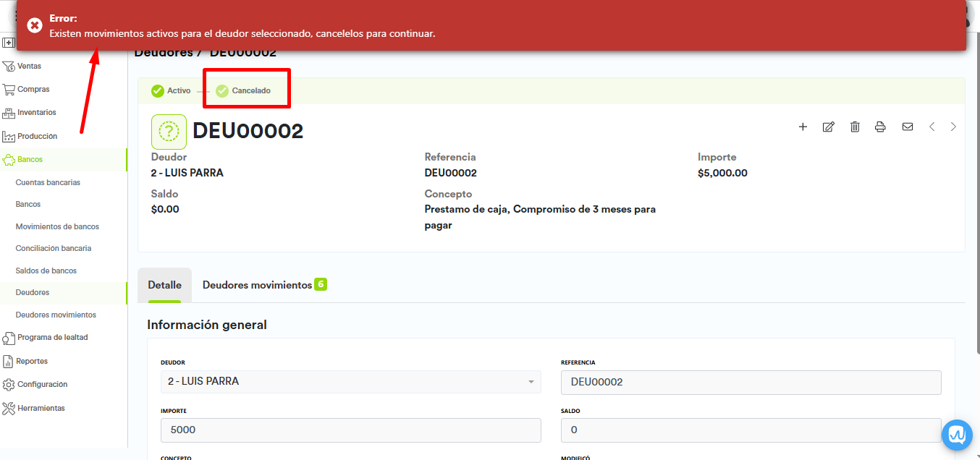This screenshot has width=980, height=460.
Task: Click the print icon
Action: [x=880, y=127]
